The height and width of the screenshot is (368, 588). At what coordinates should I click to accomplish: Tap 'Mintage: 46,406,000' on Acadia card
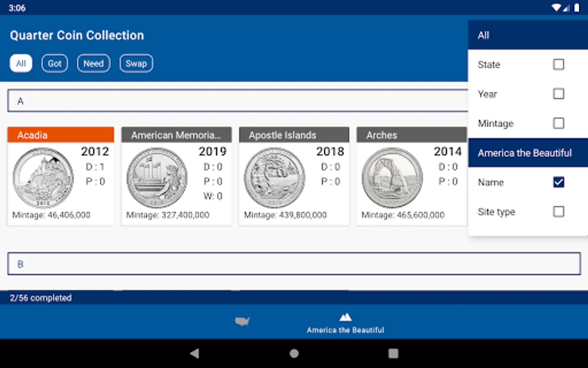tap(51, 215)
